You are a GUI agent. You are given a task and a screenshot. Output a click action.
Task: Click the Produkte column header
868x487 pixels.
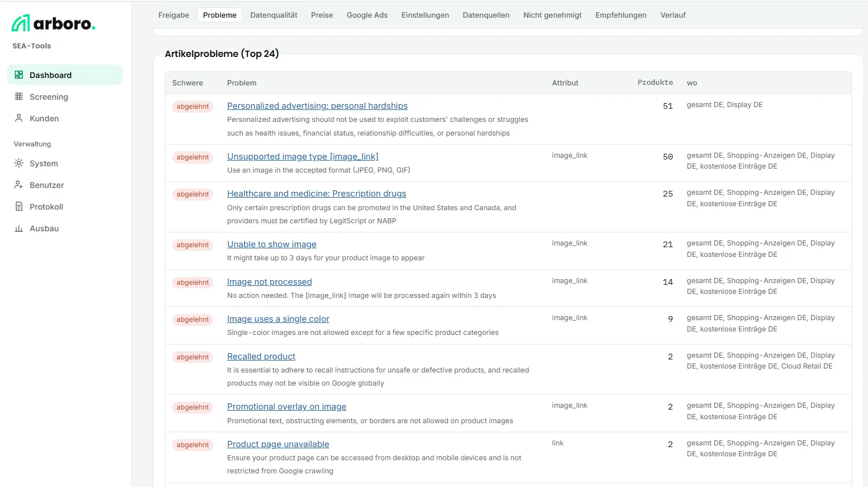point(655,83)
